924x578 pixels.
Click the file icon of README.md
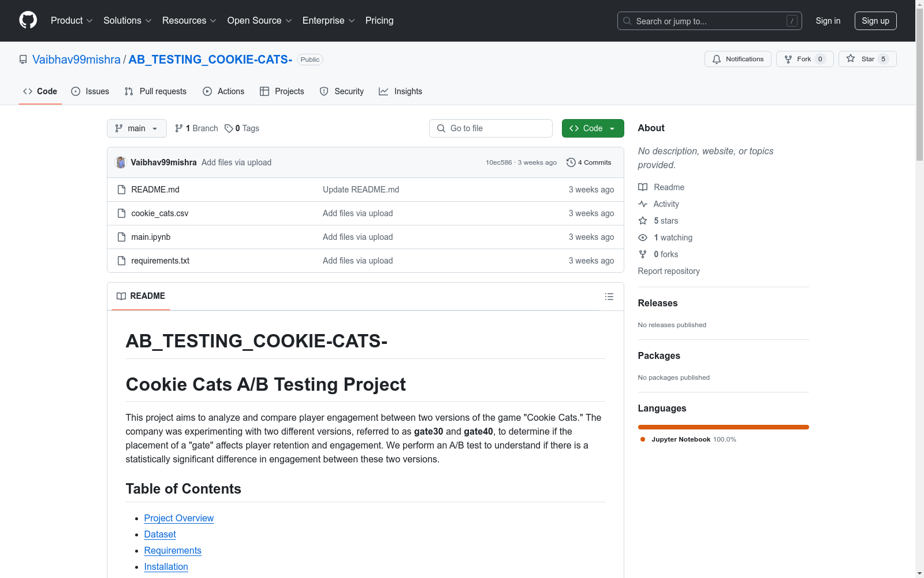pos(121,190)
